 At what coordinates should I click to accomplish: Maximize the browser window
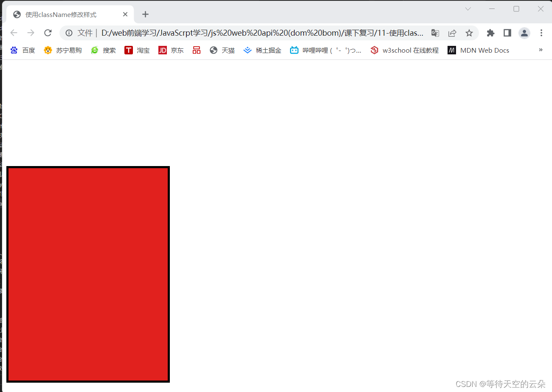(516, 9)
